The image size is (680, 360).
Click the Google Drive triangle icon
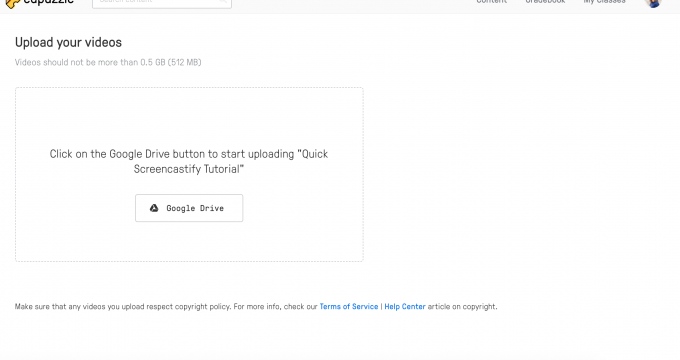[x=154, y=208]
